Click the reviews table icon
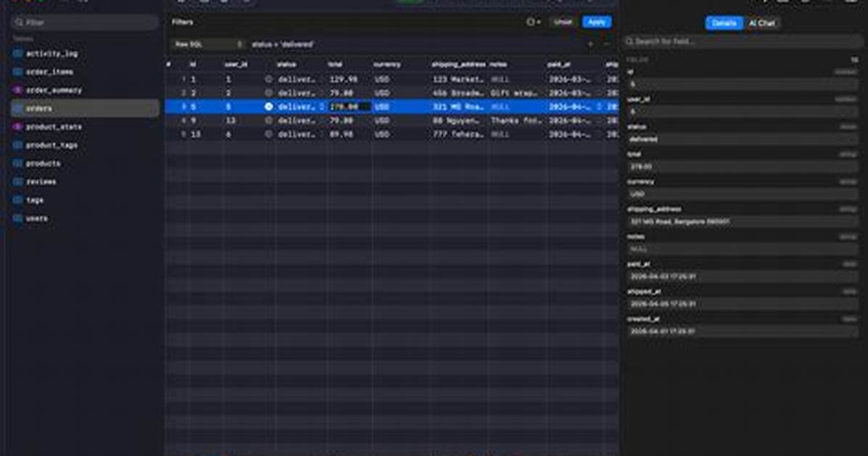The image size is (868, 456). 17,182
